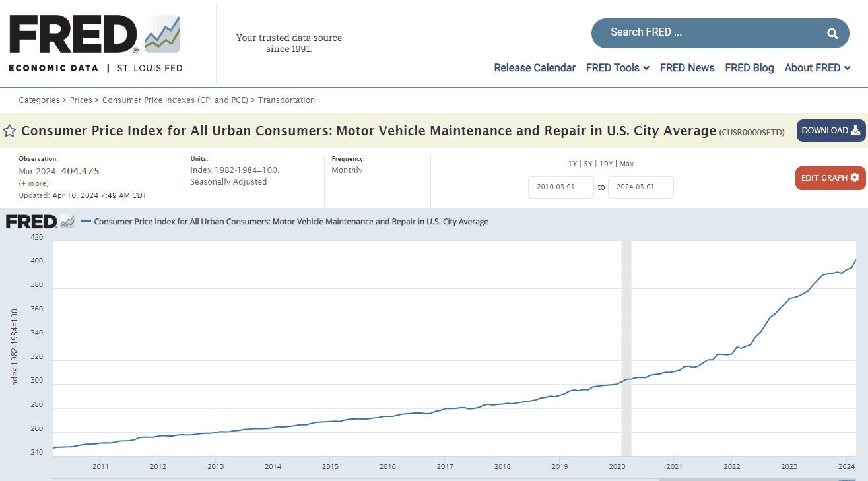Click the blue series line legend marker

pos(86,222)
